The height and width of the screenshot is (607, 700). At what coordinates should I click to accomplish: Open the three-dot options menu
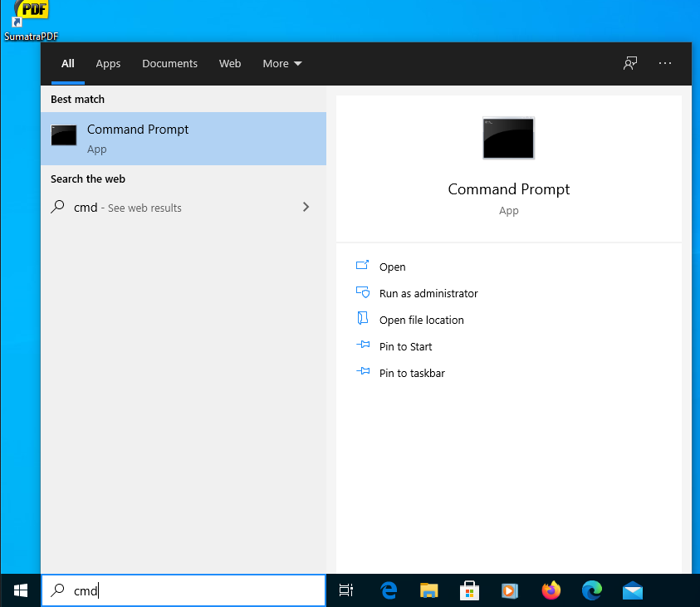[x=665, y=63]
